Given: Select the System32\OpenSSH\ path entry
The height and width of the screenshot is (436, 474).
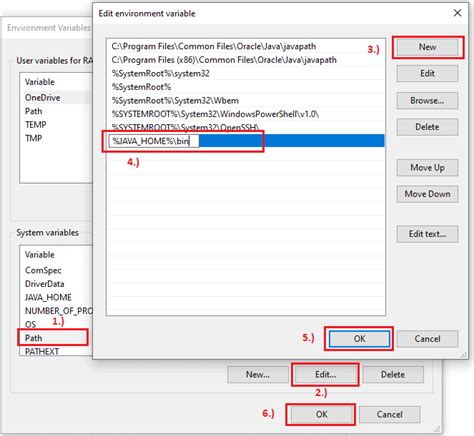Looking at the screenshot, I should [246, 127].
